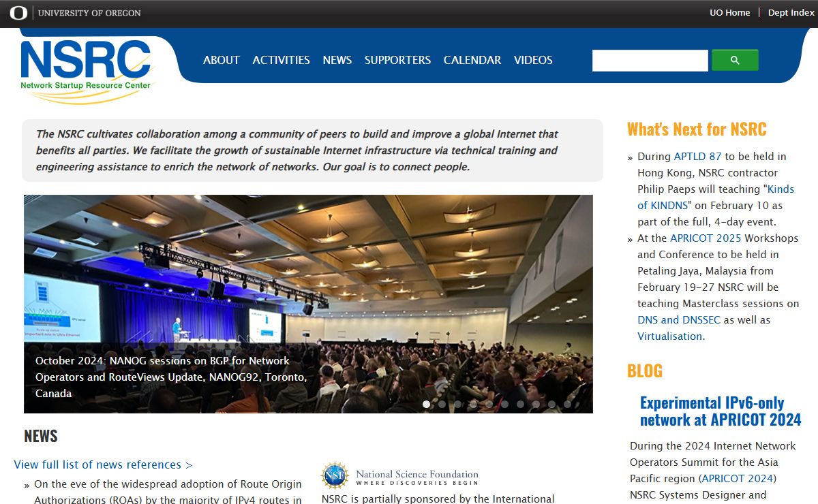
Task: Select the second slideshow indicator dot
Action: [442, 404]
